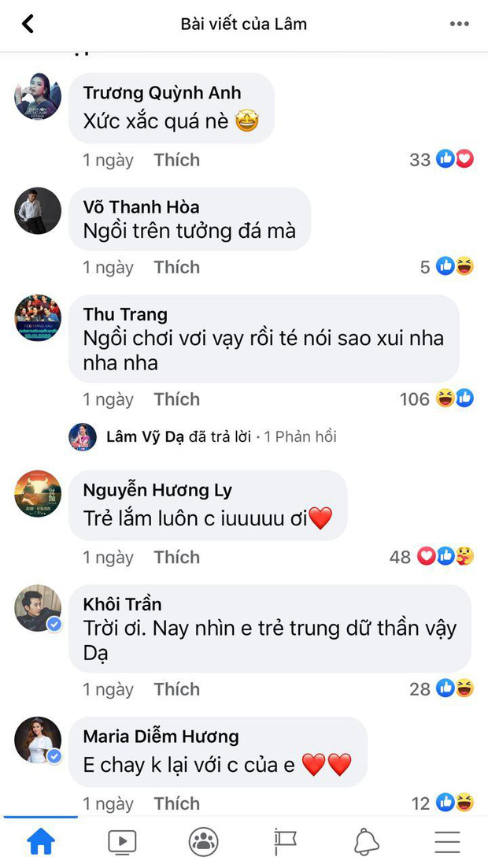The width and height of the screenshot is (488, 868).
Task: Like Trương Quỳnh Anh's comment via Thích
Action: coord(177,160)
